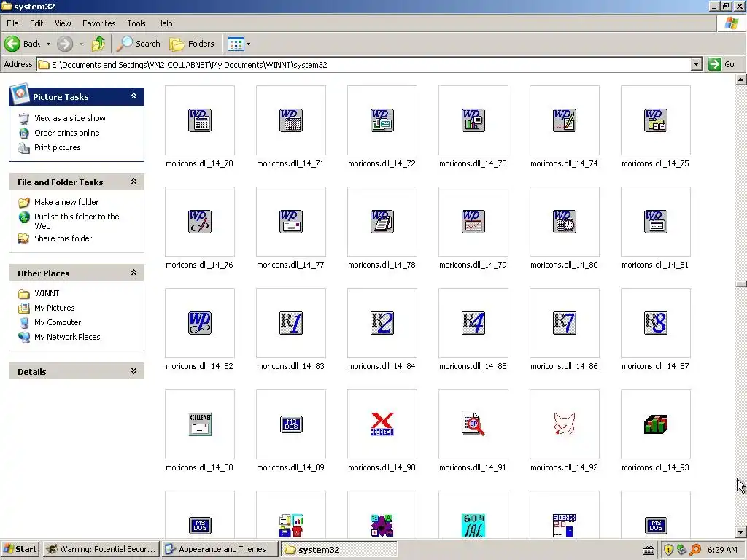The image size is (747, 560).
Task: Select thumbnail moricons.dll_14_76
Action: 200,222
